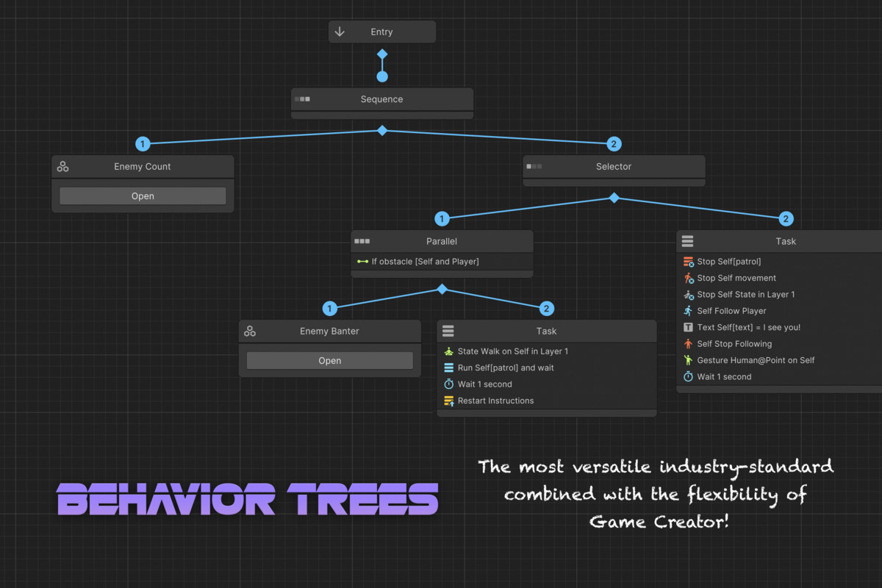Toggle the badge 2 on the Selector connection
The width and height of the screenshot is (882, 588).
point(613,143)
